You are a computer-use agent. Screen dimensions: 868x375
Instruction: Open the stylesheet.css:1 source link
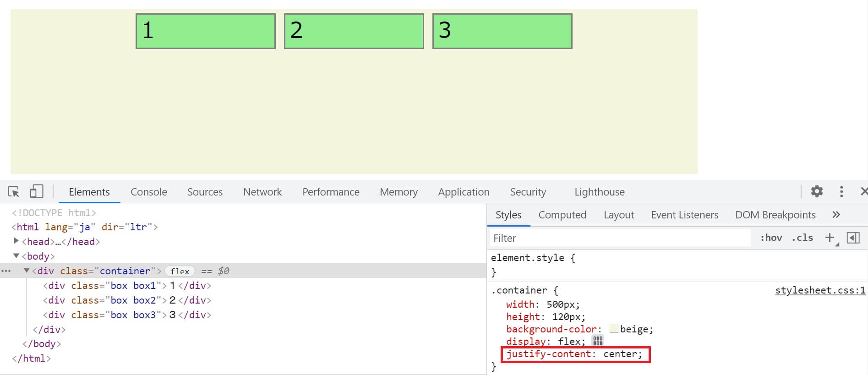(x=820, y=290)
